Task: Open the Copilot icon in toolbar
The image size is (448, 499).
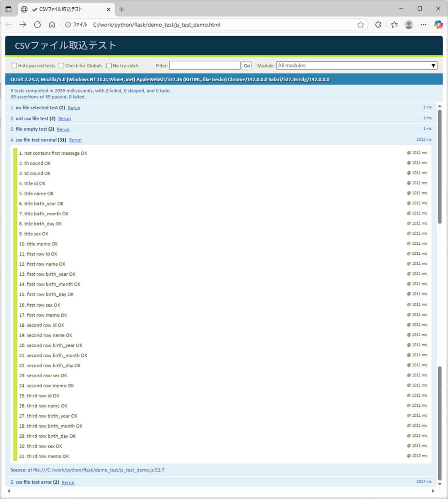Action: pos(438,25)
